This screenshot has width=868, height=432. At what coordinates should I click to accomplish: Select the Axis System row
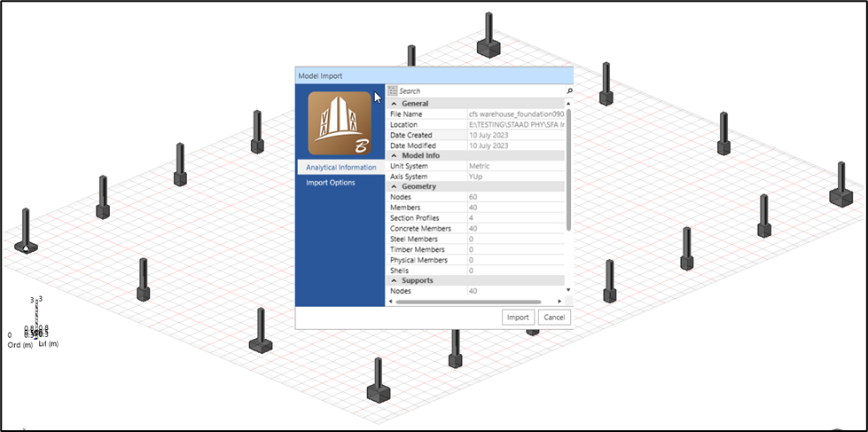coord(475,177)
